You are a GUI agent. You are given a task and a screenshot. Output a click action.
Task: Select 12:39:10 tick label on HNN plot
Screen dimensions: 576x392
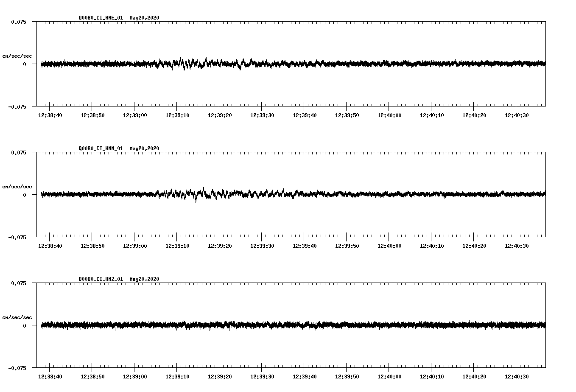[x=177, y=246]
